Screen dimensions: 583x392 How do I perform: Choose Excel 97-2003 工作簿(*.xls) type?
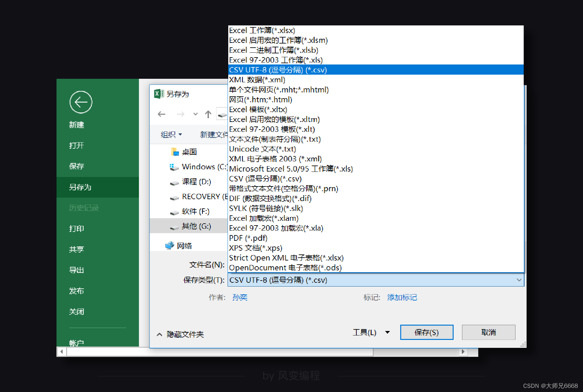[x=376, y=60]
